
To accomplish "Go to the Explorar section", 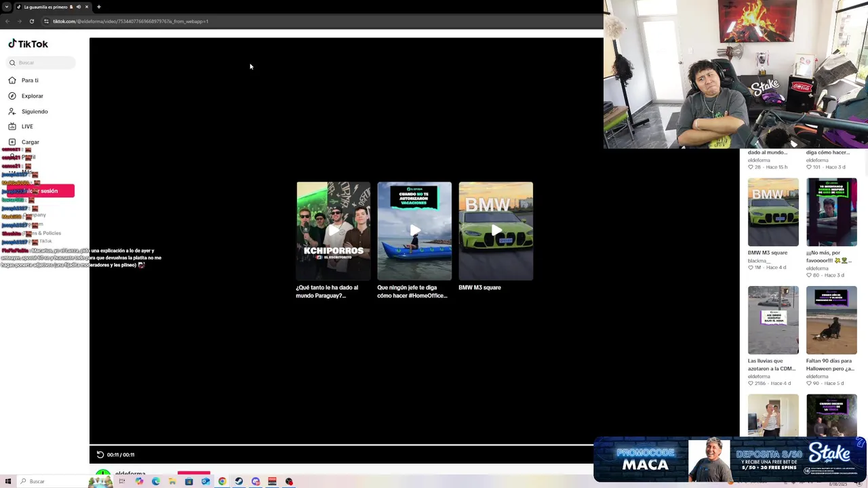I will point(32,96).
